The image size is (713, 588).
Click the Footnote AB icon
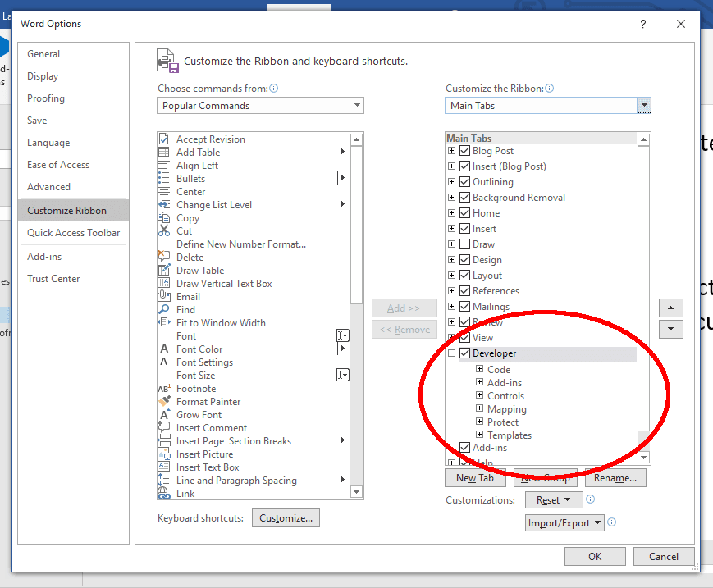point(164,389)
